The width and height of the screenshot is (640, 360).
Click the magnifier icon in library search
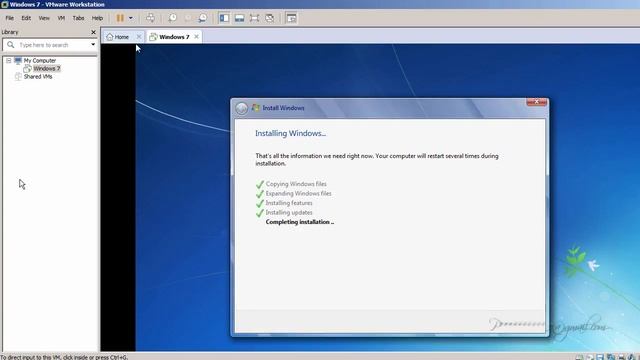click(x=11, y=45)
